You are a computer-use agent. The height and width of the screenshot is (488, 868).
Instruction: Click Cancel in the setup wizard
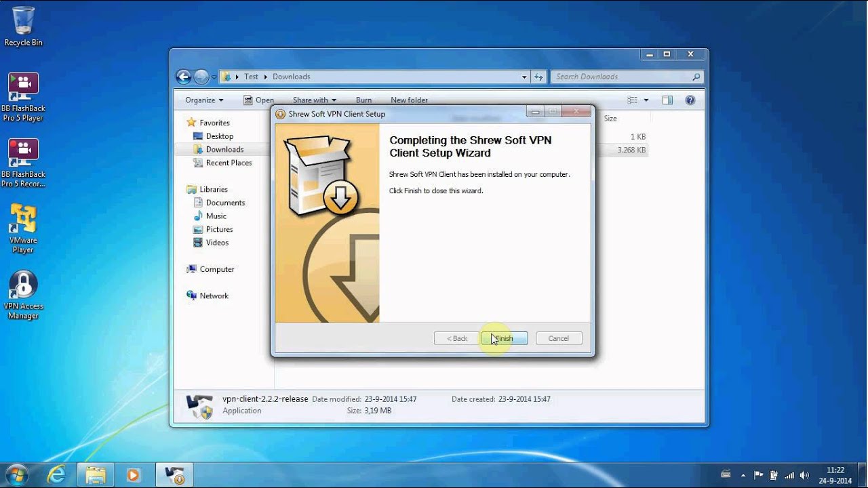pos(559,338)
